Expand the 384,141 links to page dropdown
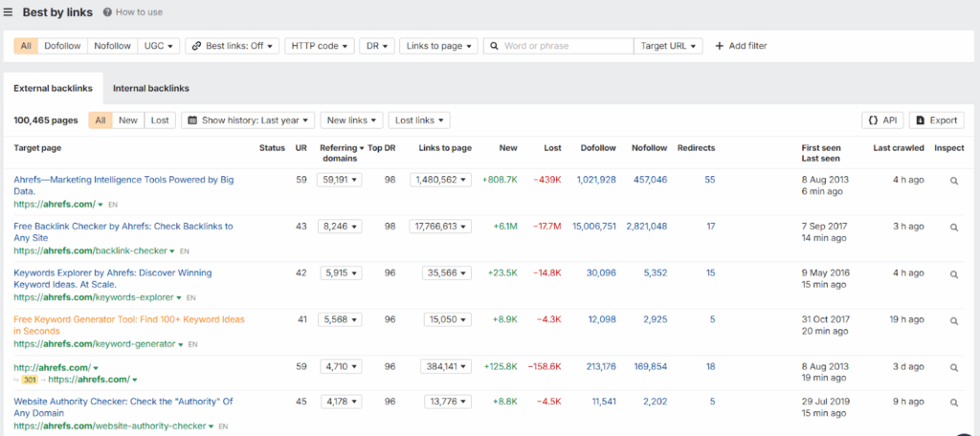The width and height of the screenshot is (980, 436). (x=446, y=366)
